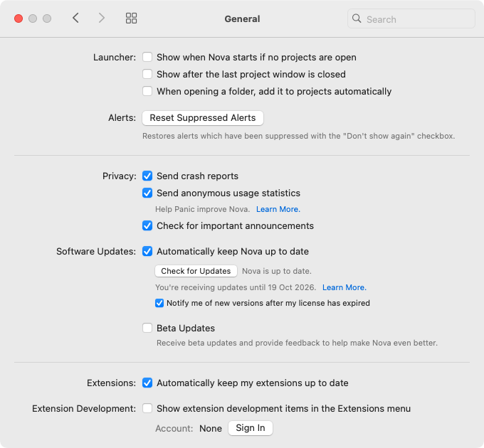Disable Automatically keep my extensions up to date
This screenshot has width=484, height=448.
pos(147,383)
